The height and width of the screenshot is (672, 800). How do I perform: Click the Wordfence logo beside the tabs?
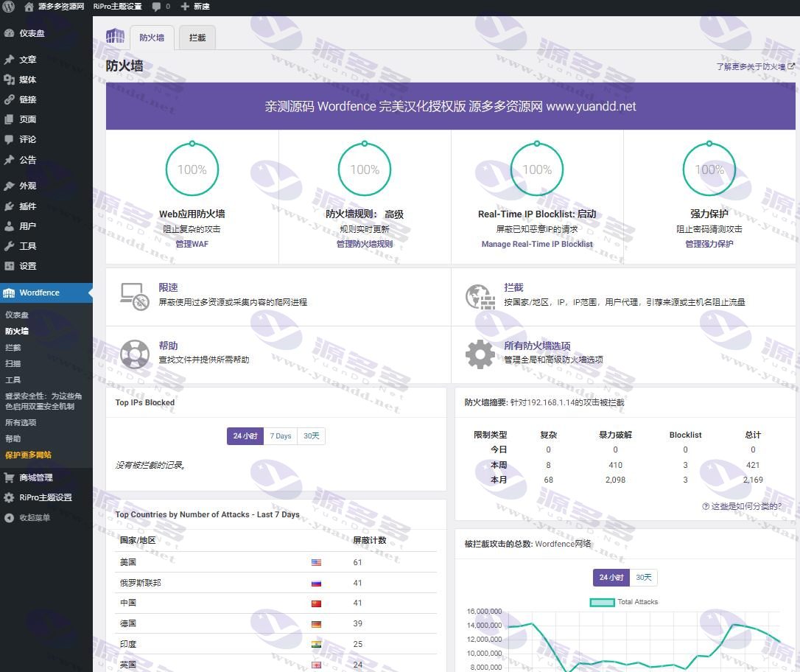coord(116,36)
